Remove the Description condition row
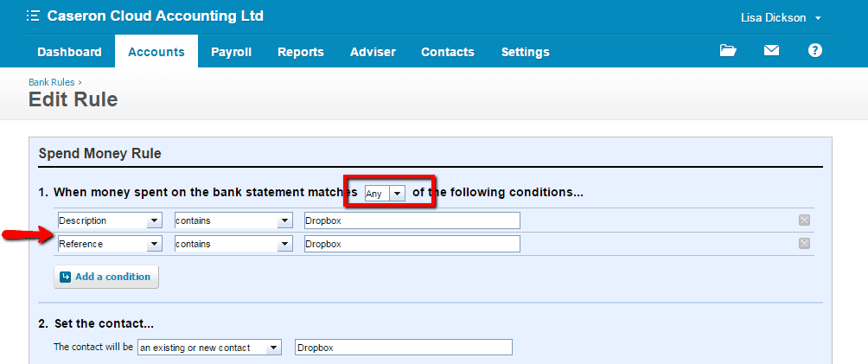Viewport: 868px width, 364px height. pyautogui.click(x=804, y=220)
